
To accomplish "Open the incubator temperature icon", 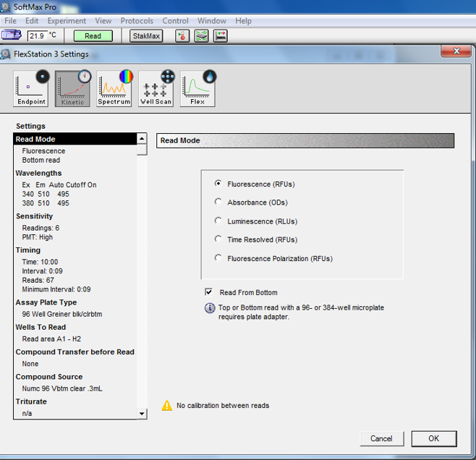I will click(x=182, y=36).
